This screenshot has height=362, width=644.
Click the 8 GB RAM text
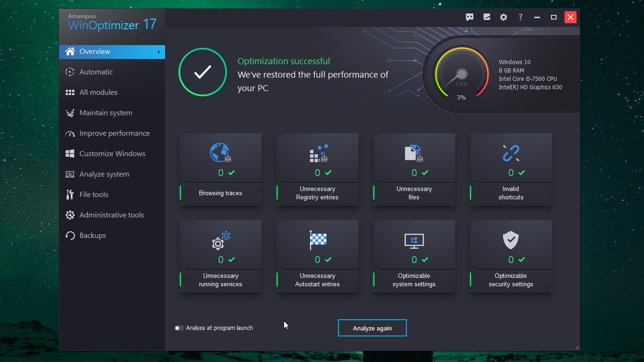(x=511, y=71)
